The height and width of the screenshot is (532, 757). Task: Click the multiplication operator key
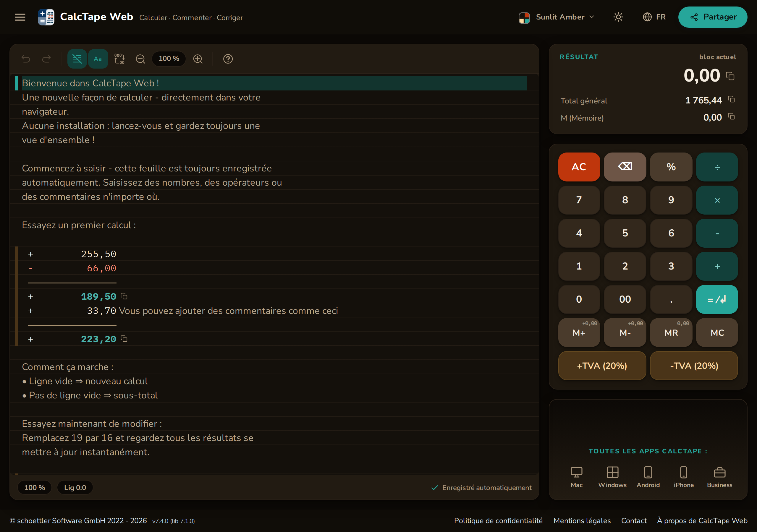[717, 200]
